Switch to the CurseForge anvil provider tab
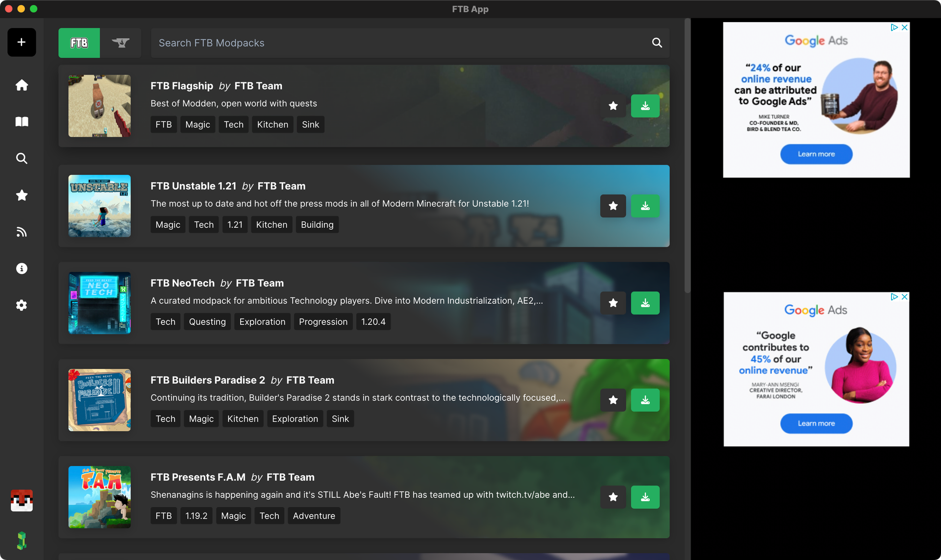The width and height of the screenshot is (941, 560). pyautogui.click(x=121, y=43)
